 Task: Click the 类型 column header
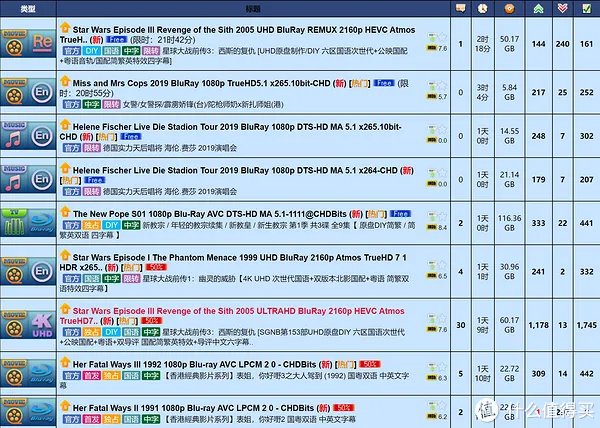coord(30,8)
